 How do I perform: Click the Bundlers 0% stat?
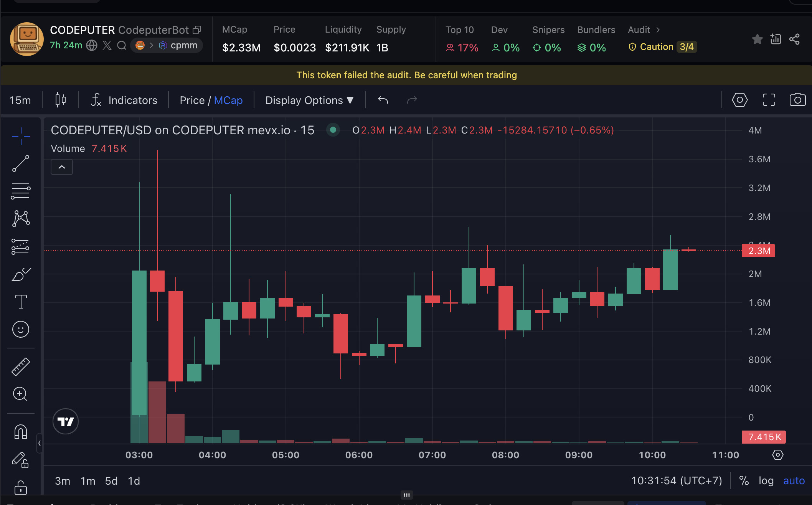[596, 39]
